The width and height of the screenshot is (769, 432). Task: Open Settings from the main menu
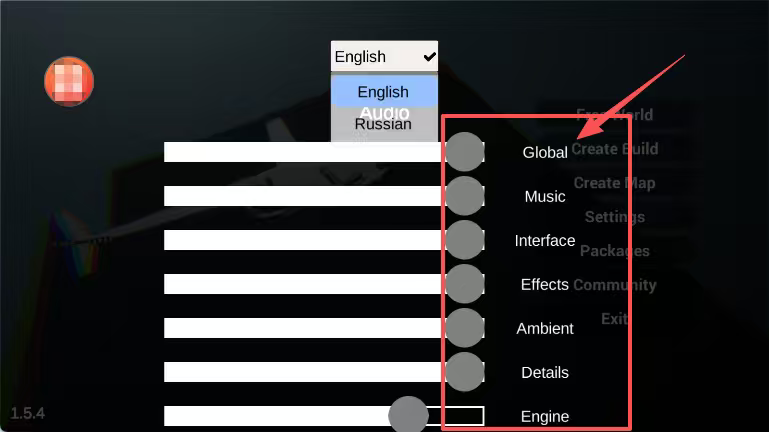(x=614, y=217)
